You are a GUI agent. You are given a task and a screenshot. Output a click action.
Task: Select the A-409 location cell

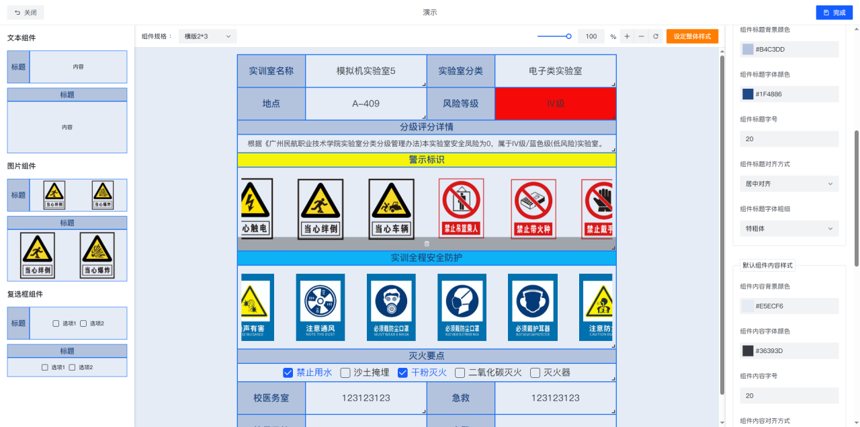366,104
